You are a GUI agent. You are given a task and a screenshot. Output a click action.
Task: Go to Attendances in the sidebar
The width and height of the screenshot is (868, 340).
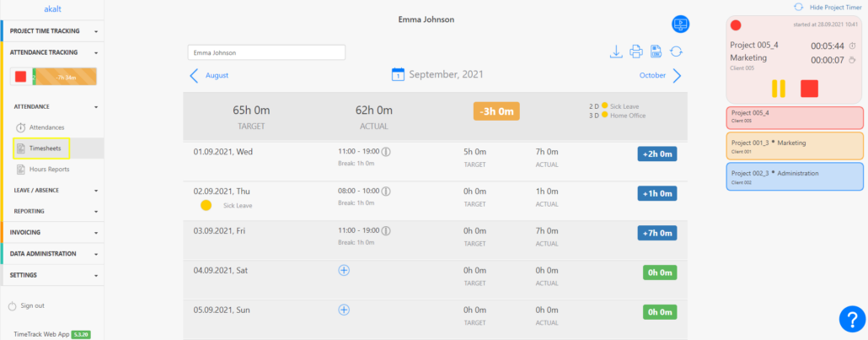(x=46, y=127)
